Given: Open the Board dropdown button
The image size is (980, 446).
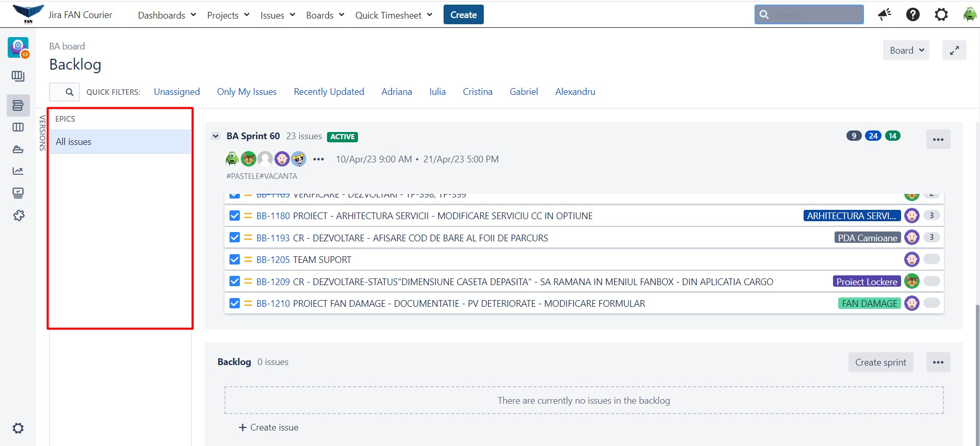Looking at the screenshot, I should 906,50.
